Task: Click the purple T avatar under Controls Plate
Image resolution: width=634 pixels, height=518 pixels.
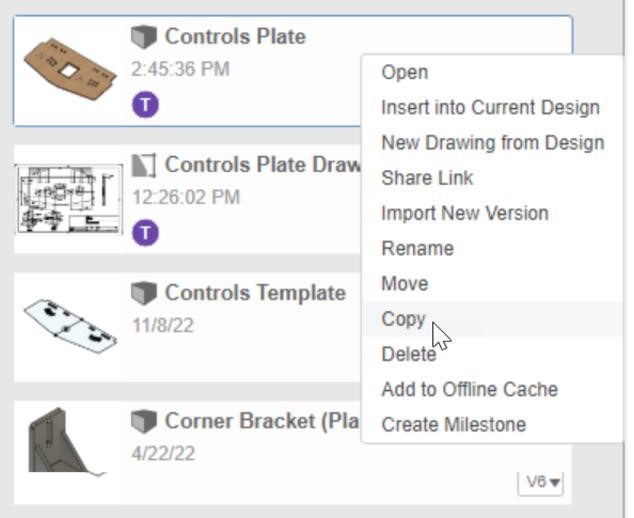Action: pyautogui.click(x=145, y=104)
